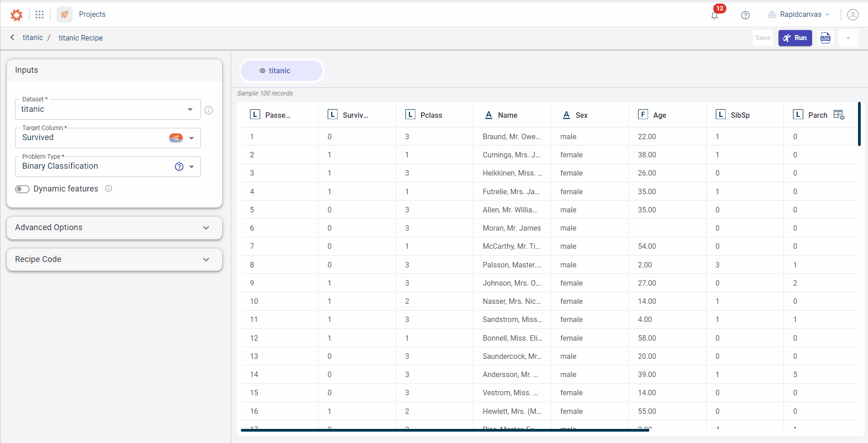Click the Age column header
Viewport: 868px width, 443px height.
tap(659, 116)
